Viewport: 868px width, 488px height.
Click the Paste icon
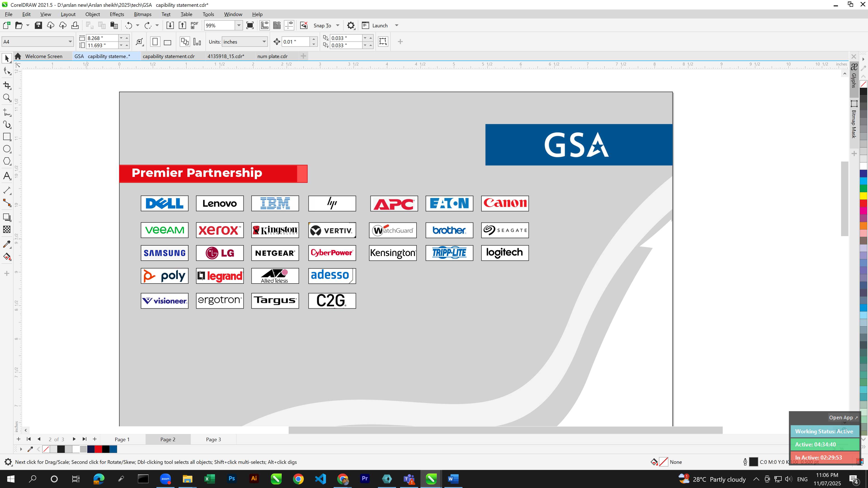tap(114, 26)
